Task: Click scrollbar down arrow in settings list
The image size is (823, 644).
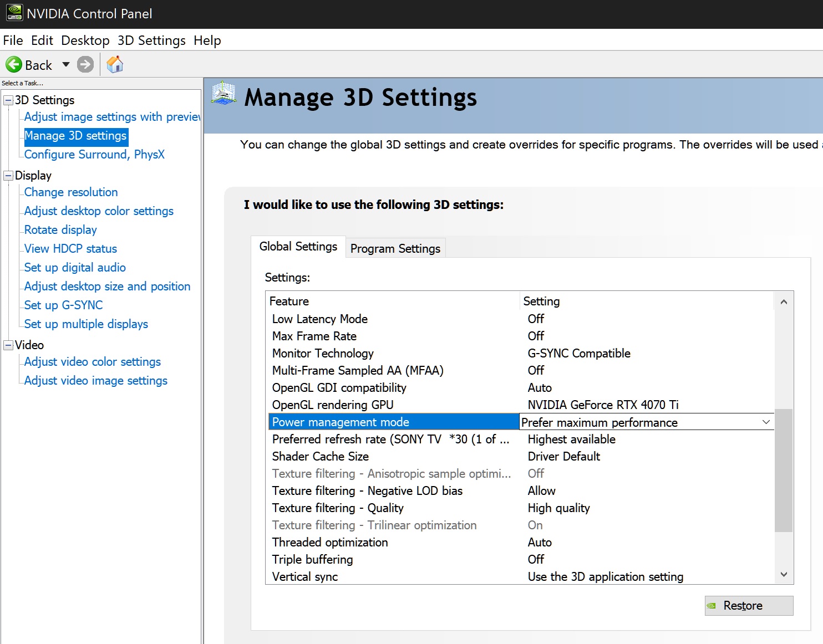Action: coord(784,574)
